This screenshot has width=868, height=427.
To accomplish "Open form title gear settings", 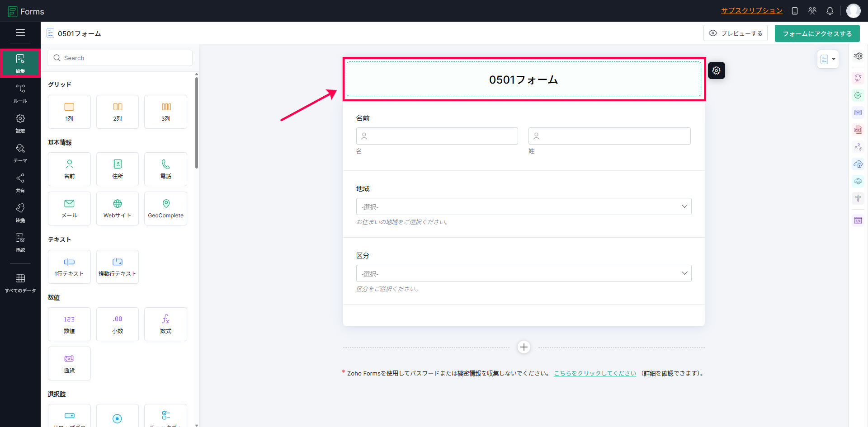I will [x=717, y=70].
